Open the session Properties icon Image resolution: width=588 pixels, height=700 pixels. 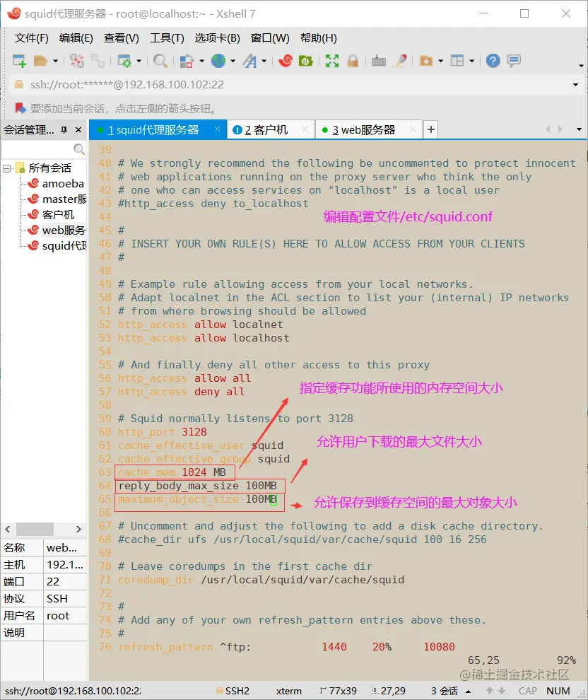[x=124, y=61]
